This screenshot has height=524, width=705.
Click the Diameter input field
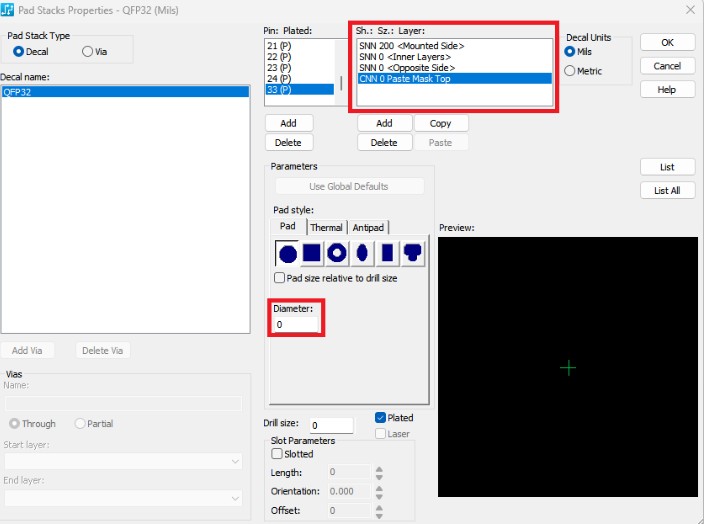[x=294, y=324]
